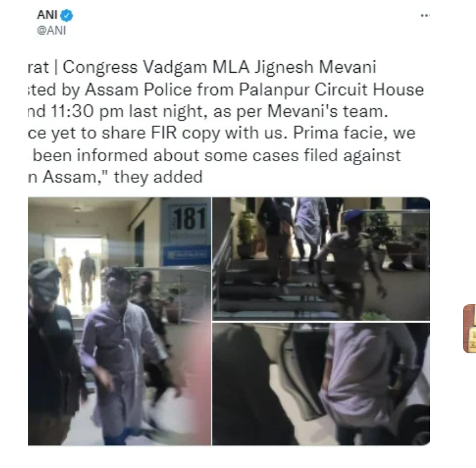Viewport: 476px width, 468px height.
Task: Click the 181 sign in left photo
Action: [188, 219]
